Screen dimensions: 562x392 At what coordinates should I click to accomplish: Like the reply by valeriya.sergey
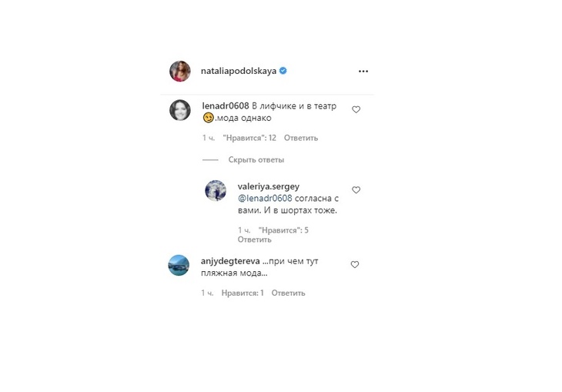[356, 189]
